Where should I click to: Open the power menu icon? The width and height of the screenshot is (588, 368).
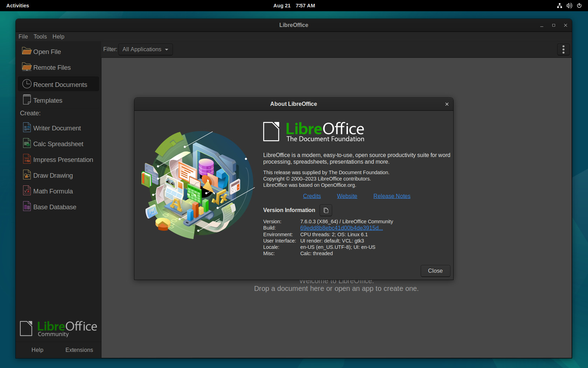click(579, 6)
